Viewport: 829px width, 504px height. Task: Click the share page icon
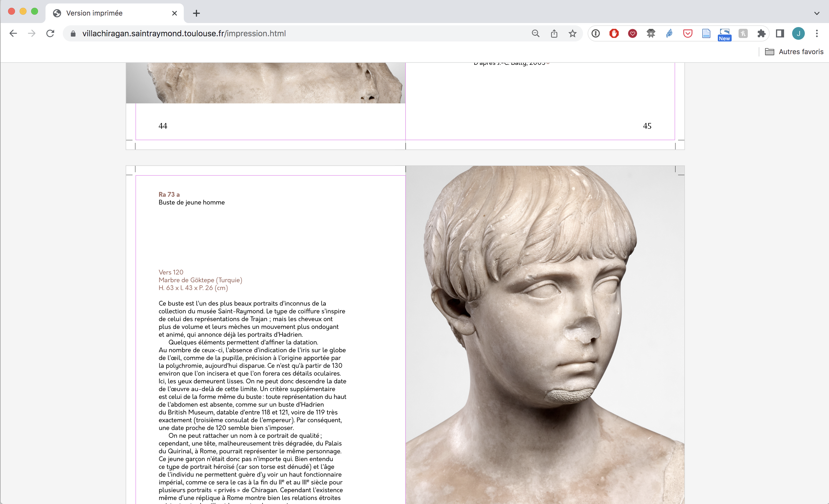(554, 33)
